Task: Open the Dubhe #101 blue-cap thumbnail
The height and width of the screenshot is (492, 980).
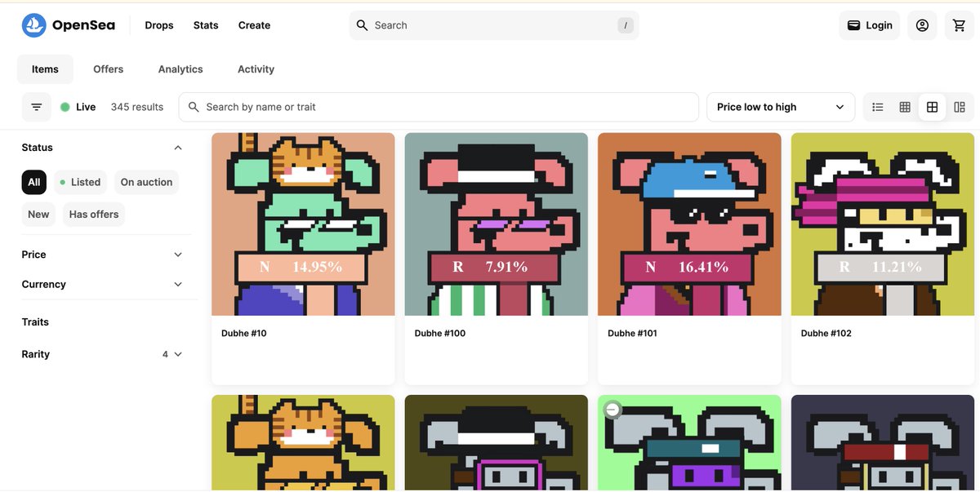Action: [689, 224]
